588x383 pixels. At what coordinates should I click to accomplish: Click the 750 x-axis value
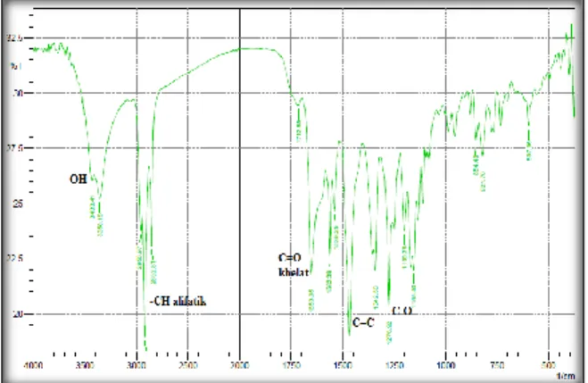click(497, 365)
